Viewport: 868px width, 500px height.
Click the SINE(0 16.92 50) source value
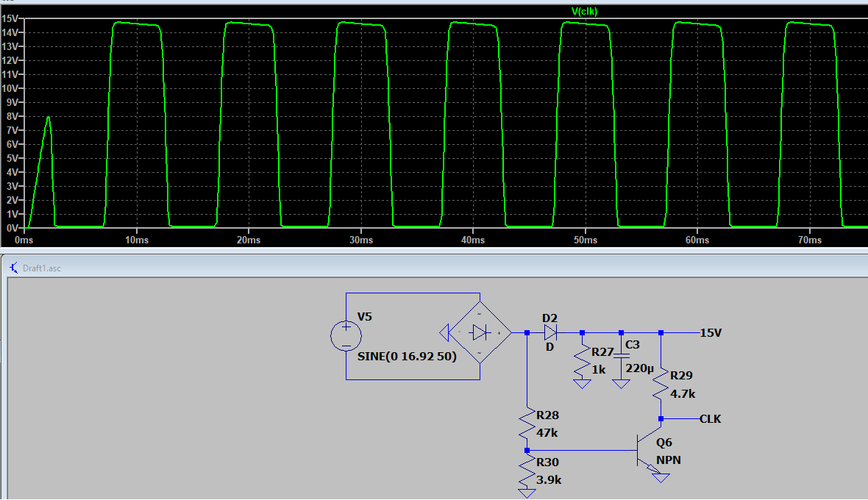407,356
